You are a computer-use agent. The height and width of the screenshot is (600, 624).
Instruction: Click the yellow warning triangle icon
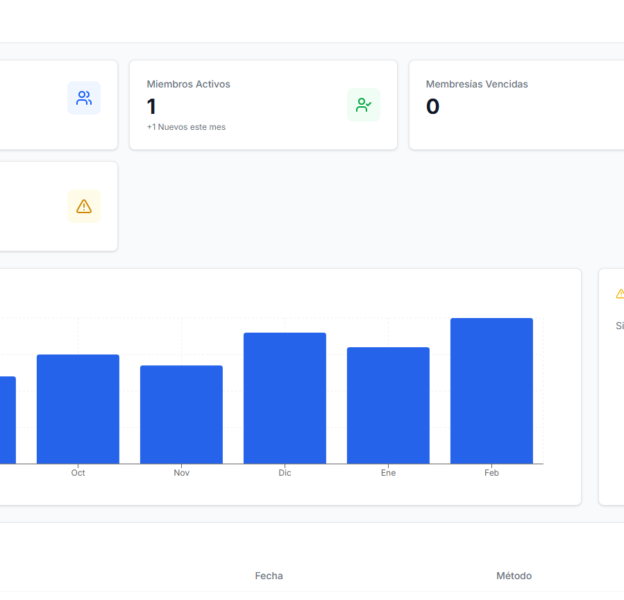tap(84, 206)
